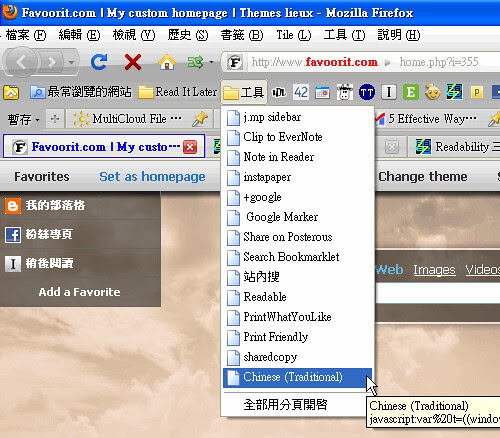Go to the Home page icon
The width and height of the screenshot is (500, 438).
click(x=167, y=62)
